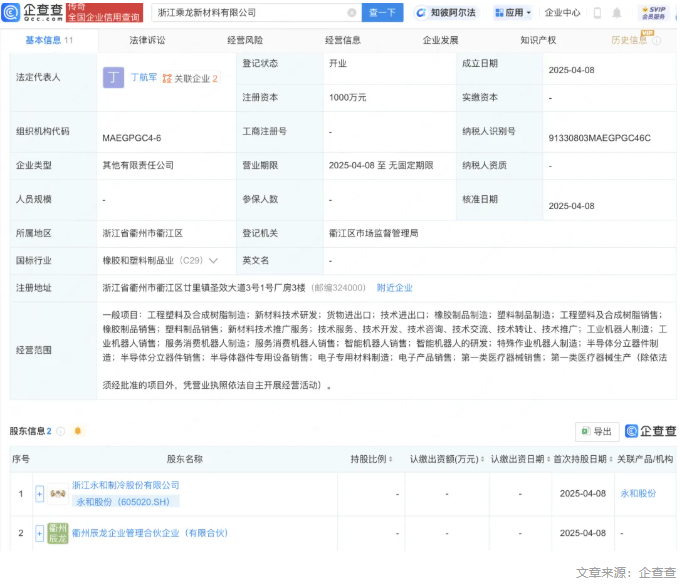This screenshot has width=680, height=584.
Task: Click 衢州辰龙 green logo thumbnail
Action: click(x=58, y=533)
